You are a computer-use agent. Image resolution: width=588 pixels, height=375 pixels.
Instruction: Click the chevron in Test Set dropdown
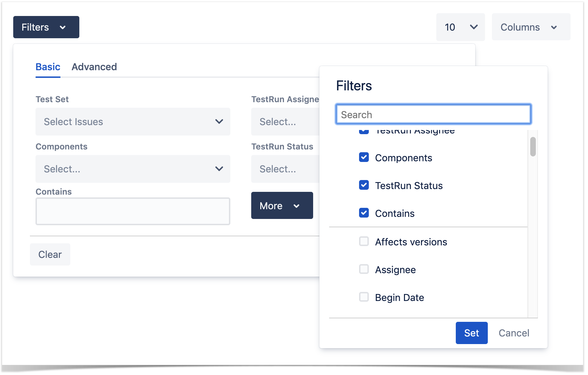click(x=219, y=122)
